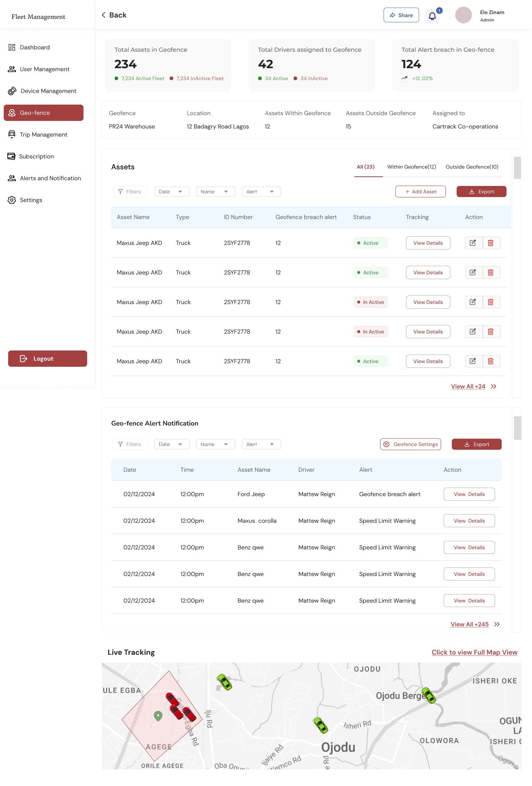Screen dimensions: 532x786
Task: Open Alert dropdown in Alert Notification section
Action: pyautogui.click(x=261, y=444)
